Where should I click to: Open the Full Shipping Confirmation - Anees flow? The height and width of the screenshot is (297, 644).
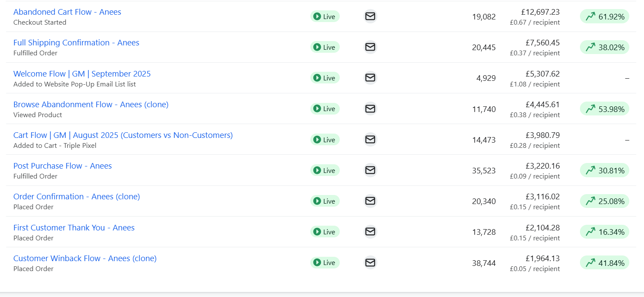click(76, 42)
